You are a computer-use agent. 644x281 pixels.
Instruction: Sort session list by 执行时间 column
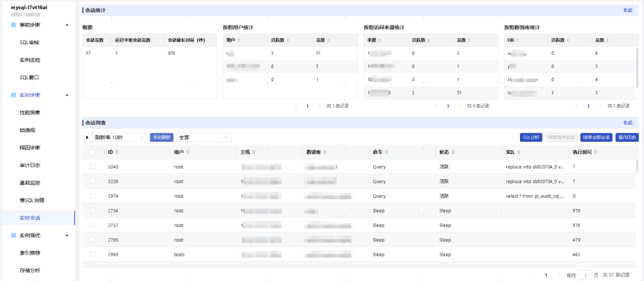point(596,152)
